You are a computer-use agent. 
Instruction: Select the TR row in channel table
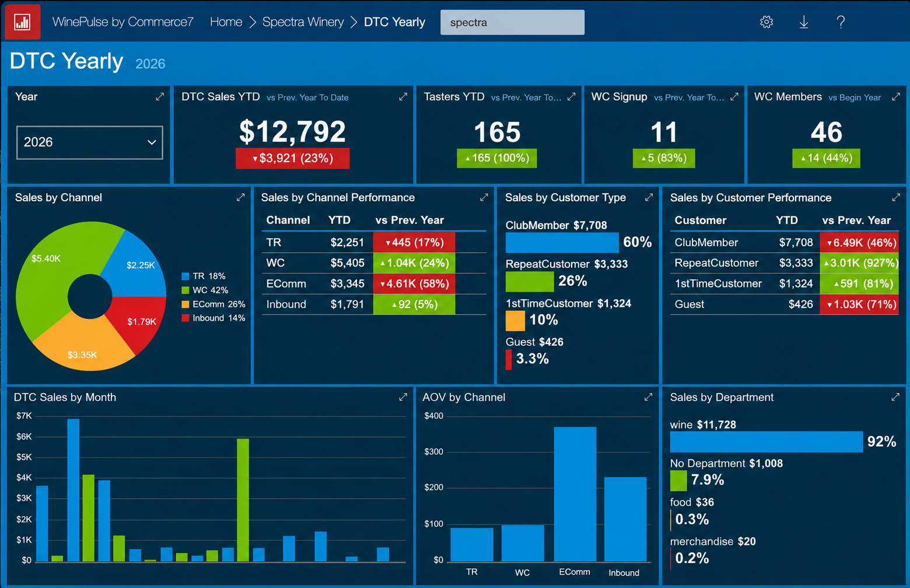tap(373, 242)
